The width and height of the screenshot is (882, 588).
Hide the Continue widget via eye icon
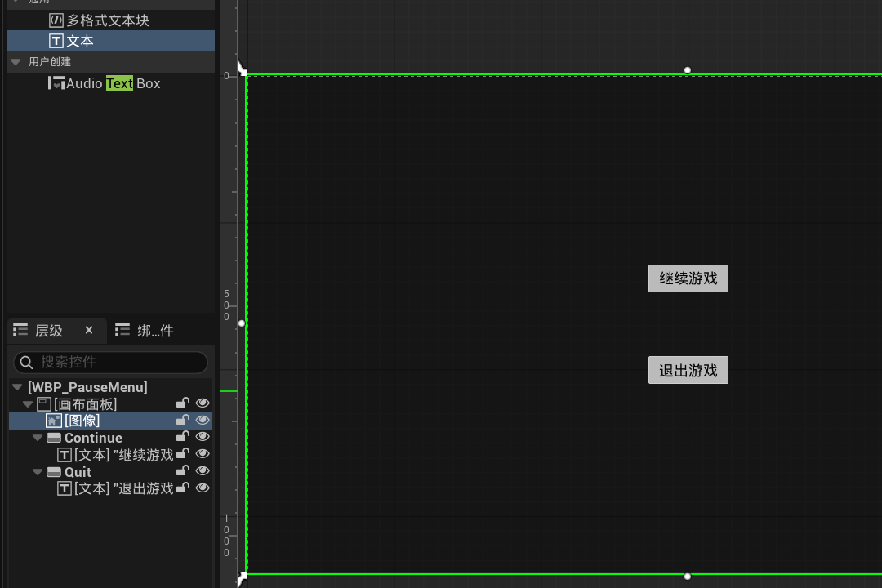(x=203, y=437)
